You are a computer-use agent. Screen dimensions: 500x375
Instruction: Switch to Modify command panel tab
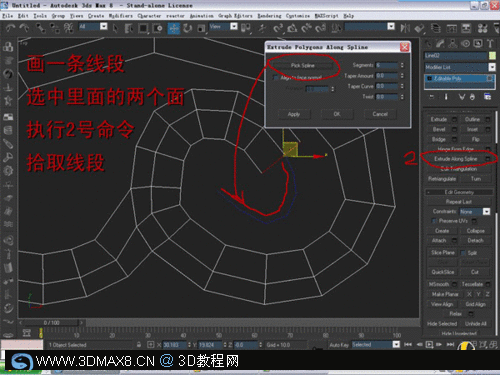click(x=440, y=43)
